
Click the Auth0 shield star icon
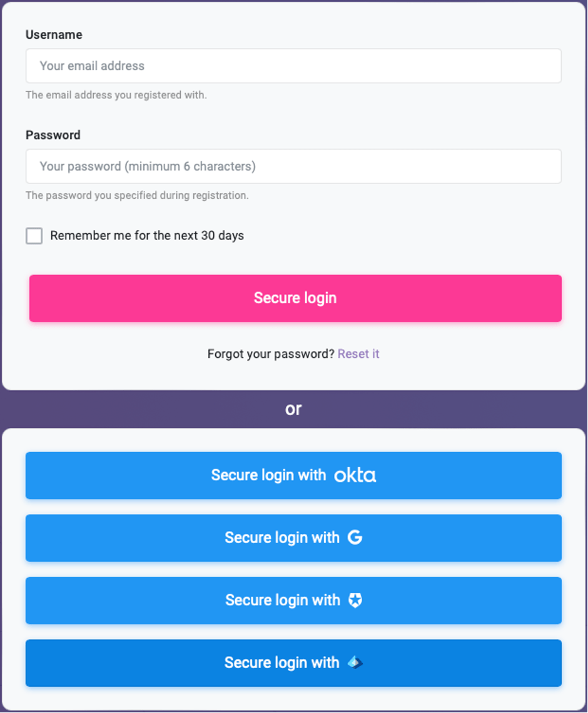pos(355,600)
